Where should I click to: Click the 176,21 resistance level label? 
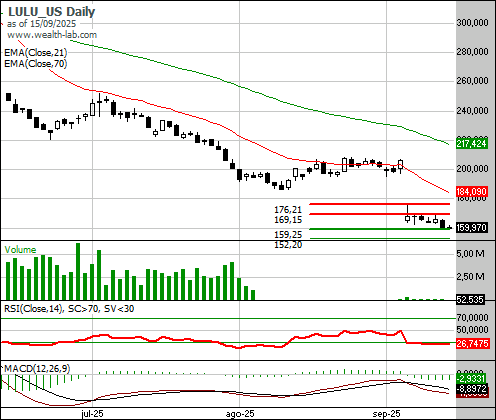[x=288, y=210]
